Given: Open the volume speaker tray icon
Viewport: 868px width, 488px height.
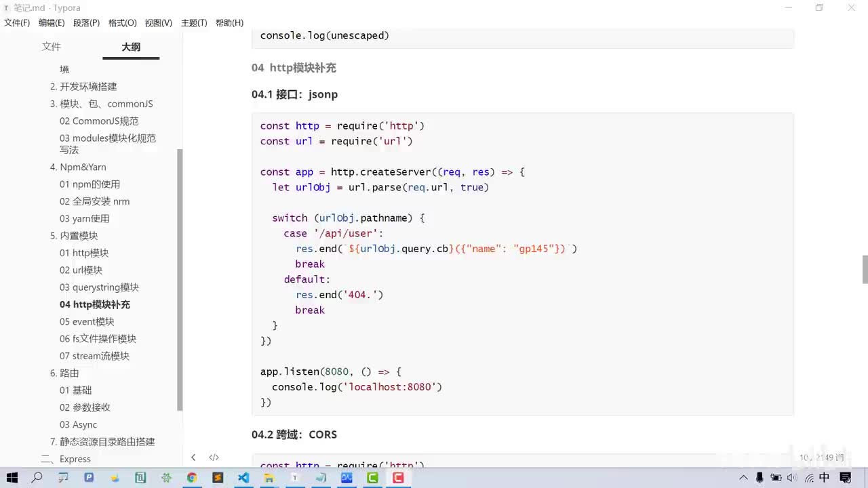Looking at the screenshot, I should (x=792, y=478).
